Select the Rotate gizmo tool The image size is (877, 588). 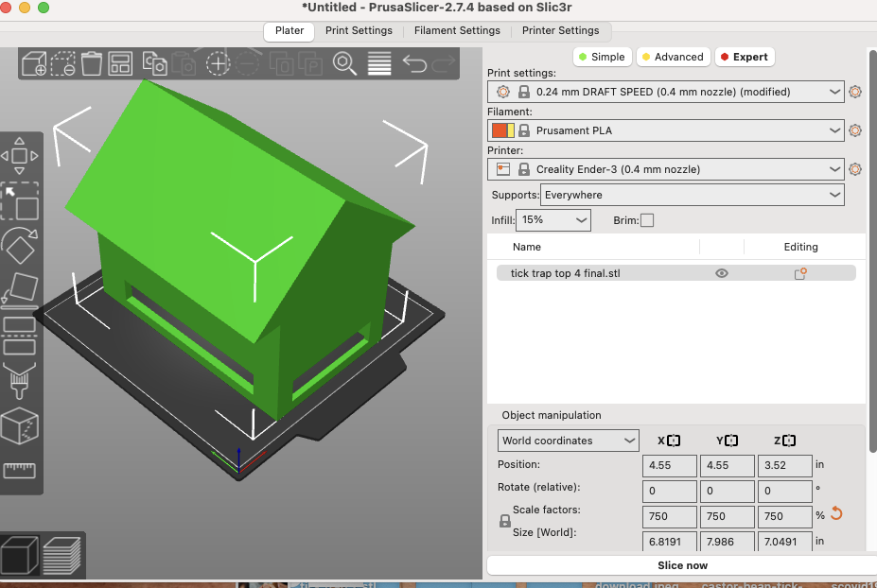pyautogui.click(x=20, y=246)
